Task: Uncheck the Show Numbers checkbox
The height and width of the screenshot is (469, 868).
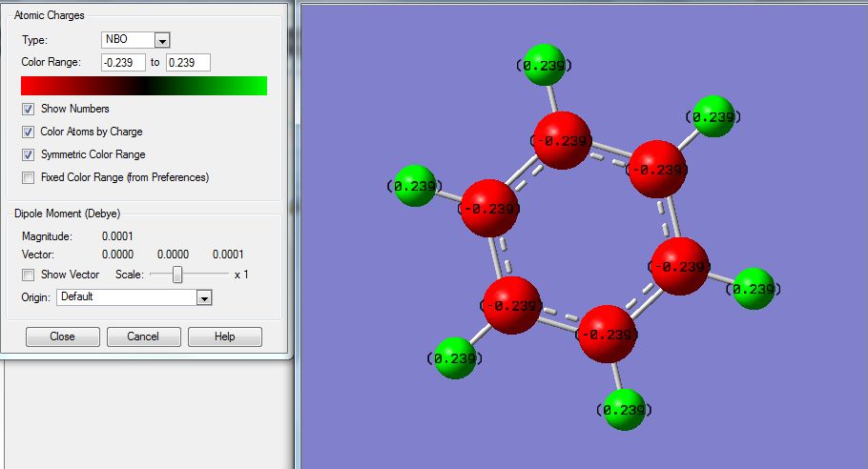Action: point(29,109)
